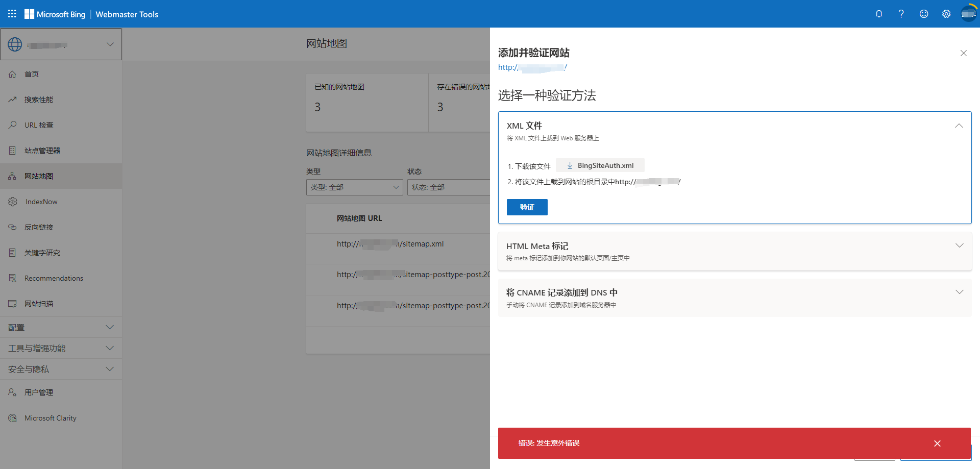Click the document icon beside 关键字研究

pyautogui.click(x=12, y=253)
